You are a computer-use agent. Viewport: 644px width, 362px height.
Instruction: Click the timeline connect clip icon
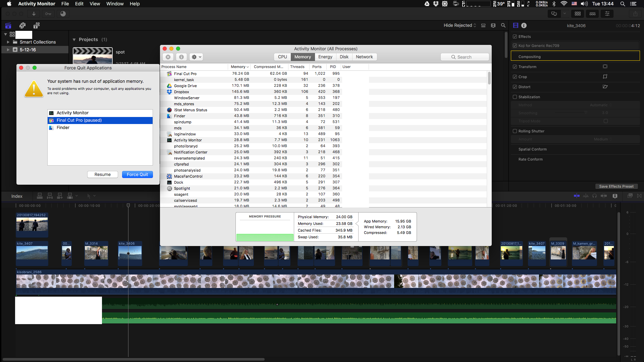click(x=40, y=196)
